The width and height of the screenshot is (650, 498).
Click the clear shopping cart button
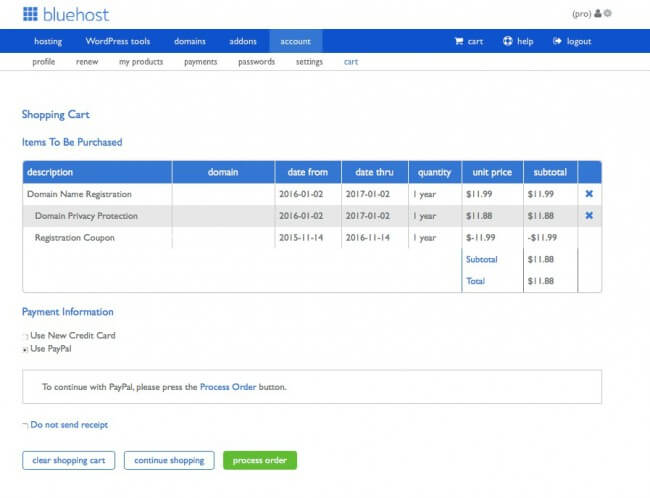coord(68,460)
